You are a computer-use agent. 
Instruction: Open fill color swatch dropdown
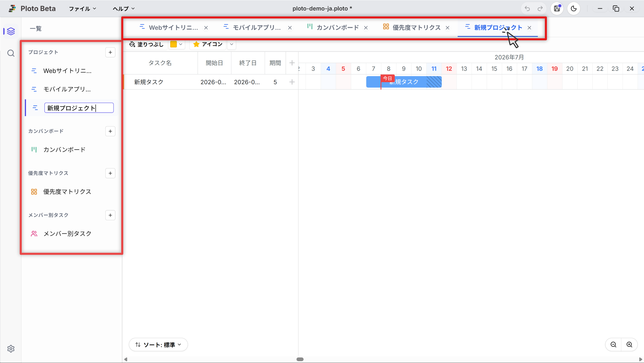[177, 44]
